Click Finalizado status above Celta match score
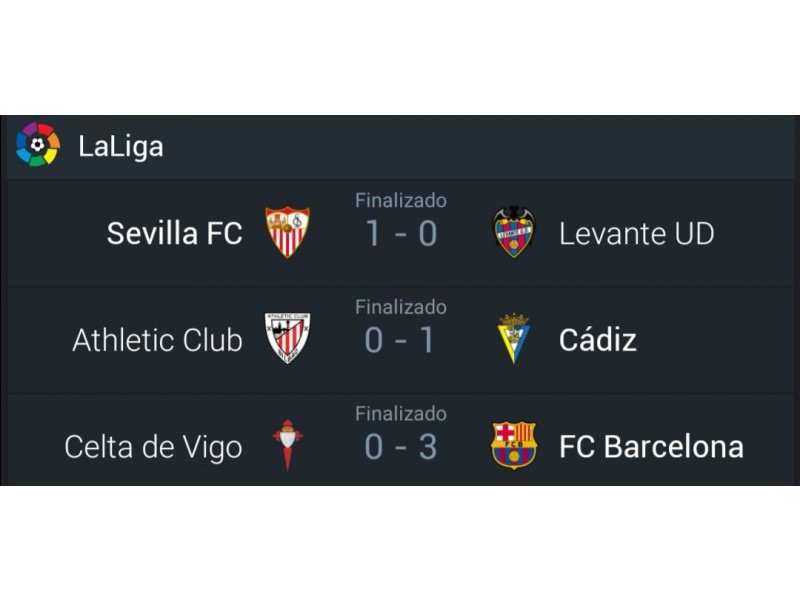 [401, 414]
